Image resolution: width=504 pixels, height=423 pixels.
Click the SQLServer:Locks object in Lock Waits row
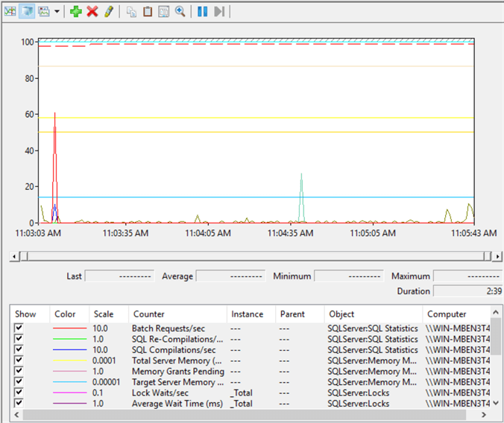[x=359, y=392]
